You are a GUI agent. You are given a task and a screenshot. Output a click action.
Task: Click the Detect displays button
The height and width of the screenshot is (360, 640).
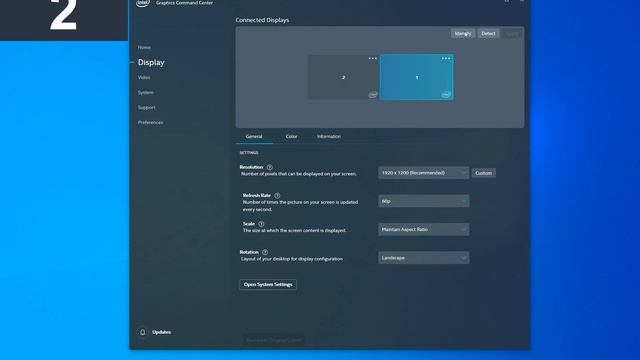tap(488, 33)
